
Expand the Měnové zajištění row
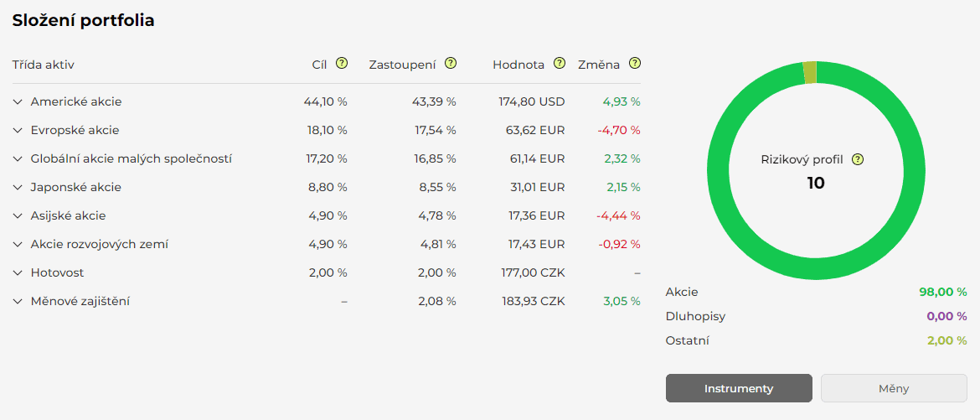18,302
